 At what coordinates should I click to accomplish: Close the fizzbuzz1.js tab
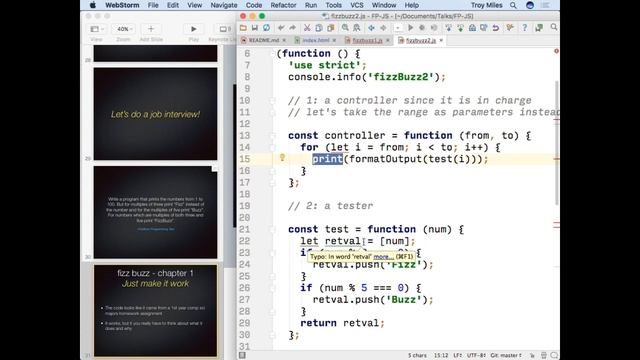tap(388, 40)
